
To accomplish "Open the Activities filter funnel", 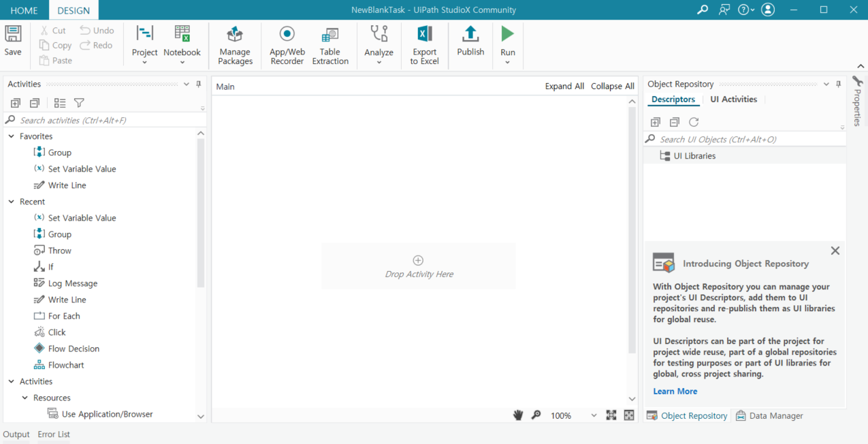I will coord(79,103).
